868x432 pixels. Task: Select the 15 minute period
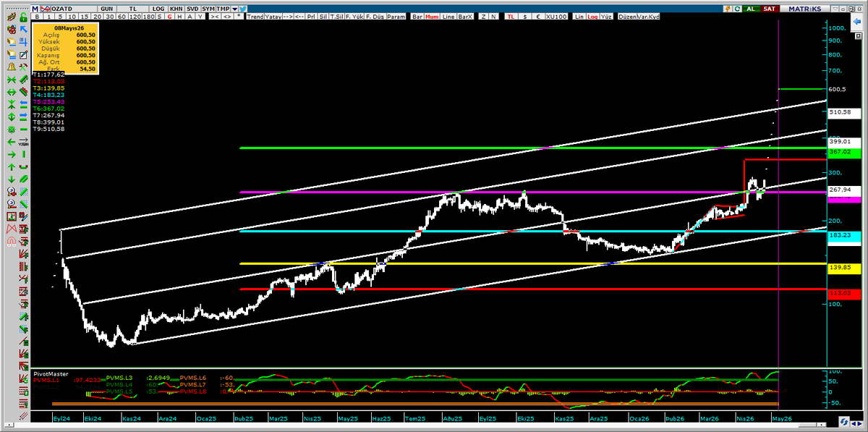85,17
